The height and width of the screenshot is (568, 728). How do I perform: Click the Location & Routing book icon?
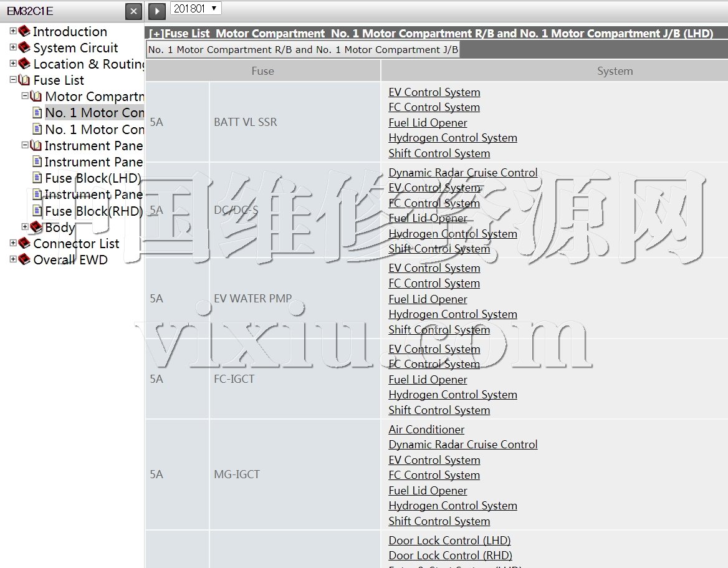24,64
